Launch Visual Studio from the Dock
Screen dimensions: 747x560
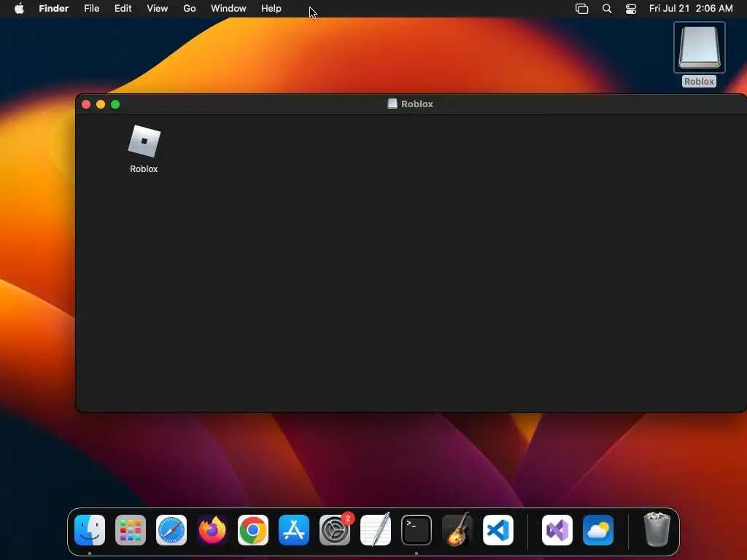click(x=557, y=530)
